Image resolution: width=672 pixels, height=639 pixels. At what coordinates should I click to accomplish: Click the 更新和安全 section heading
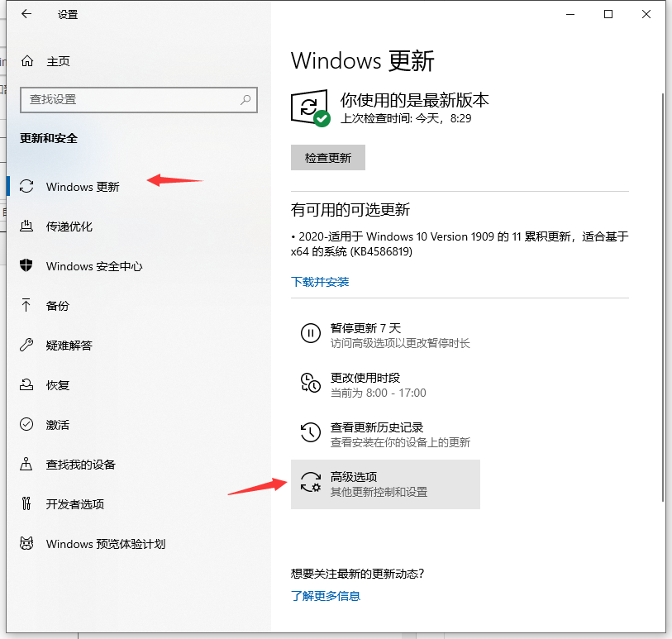coord(49,138)
